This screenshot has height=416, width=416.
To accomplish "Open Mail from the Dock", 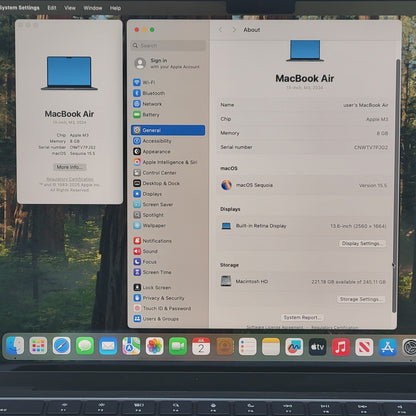I will pos(108,346).
